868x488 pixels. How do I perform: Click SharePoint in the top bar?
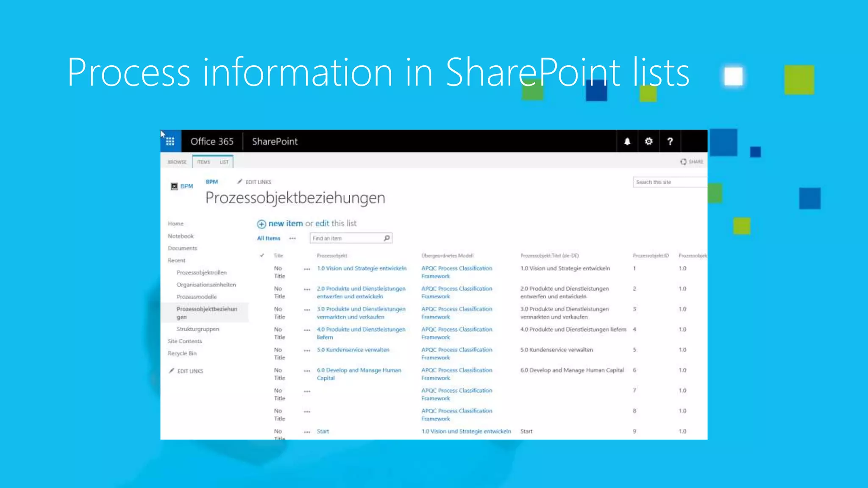(275, 141)
